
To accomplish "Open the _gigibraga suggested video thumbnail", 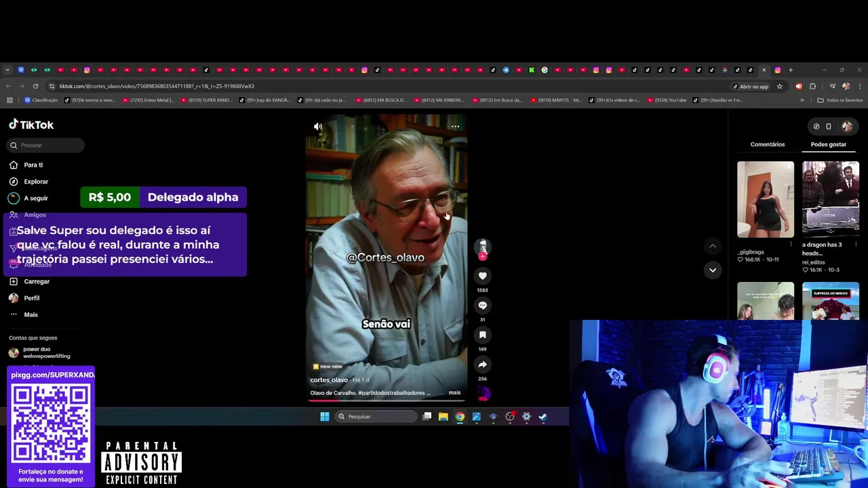I will (765, 199).
